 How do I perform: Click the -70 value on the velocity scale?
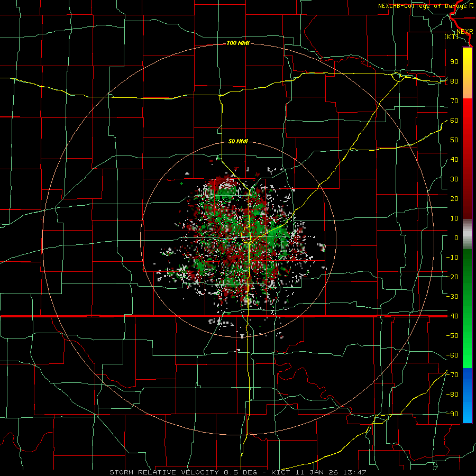(452, 375)
